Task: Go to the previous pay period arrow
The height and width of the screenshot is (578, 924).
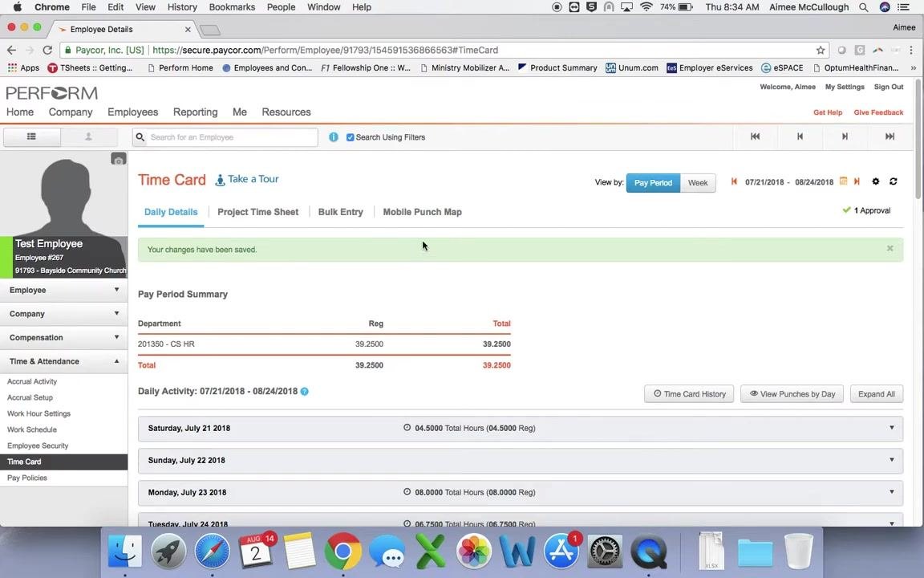Action: (x=734, y=181)
